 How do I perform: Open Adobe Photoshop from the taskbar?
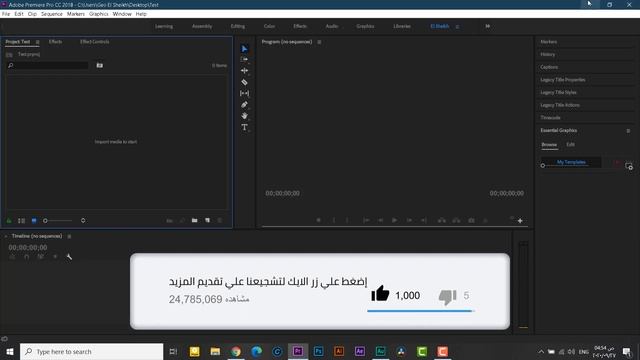tap(318, 351)
